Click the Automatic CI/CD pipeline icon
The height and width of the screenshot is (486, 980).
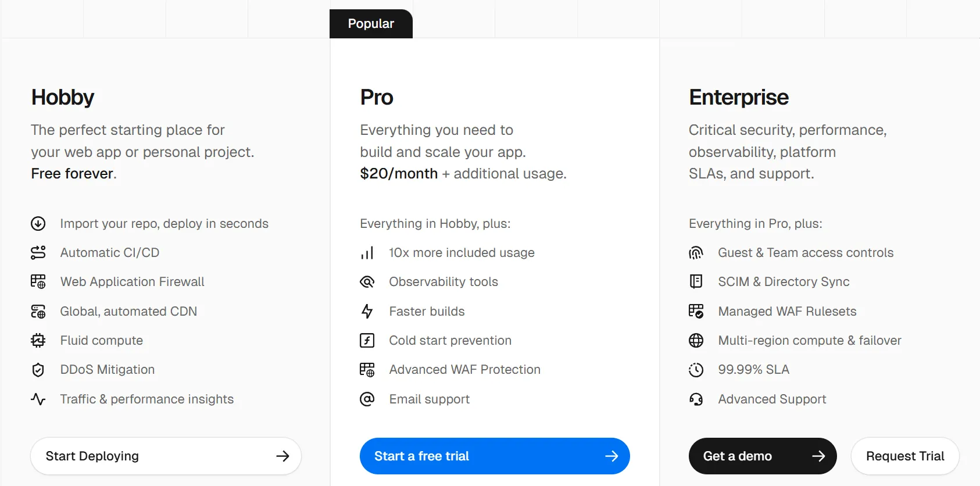click(38, 253)
